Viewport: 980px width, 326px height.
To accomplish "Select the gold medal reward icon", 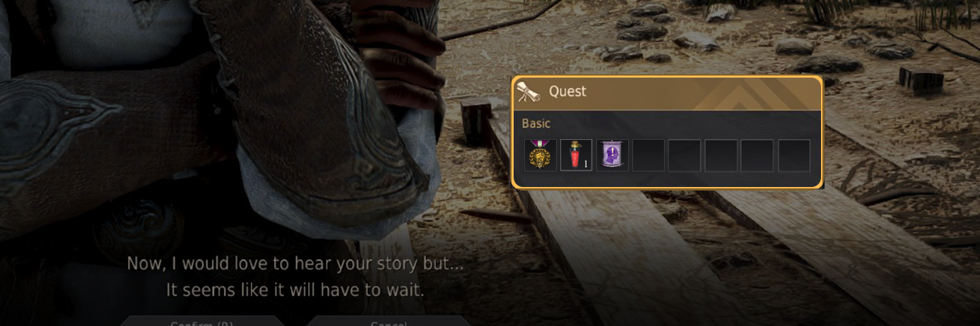I will tap(541, 155).
